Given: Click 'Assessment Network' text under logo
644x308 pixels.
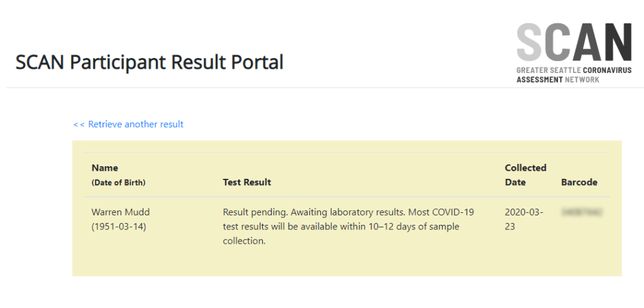Looking at the screenshot, I should 558,80.
